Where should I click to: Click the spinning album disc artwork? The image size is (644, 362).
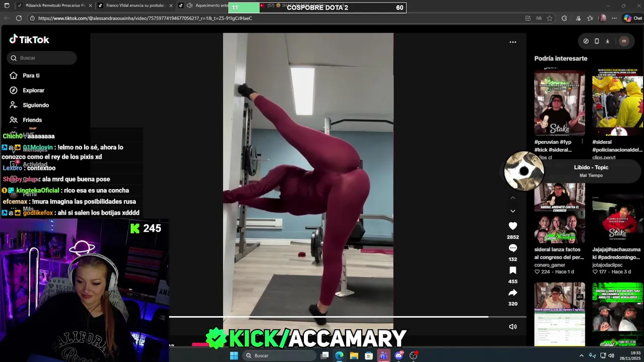524,171
